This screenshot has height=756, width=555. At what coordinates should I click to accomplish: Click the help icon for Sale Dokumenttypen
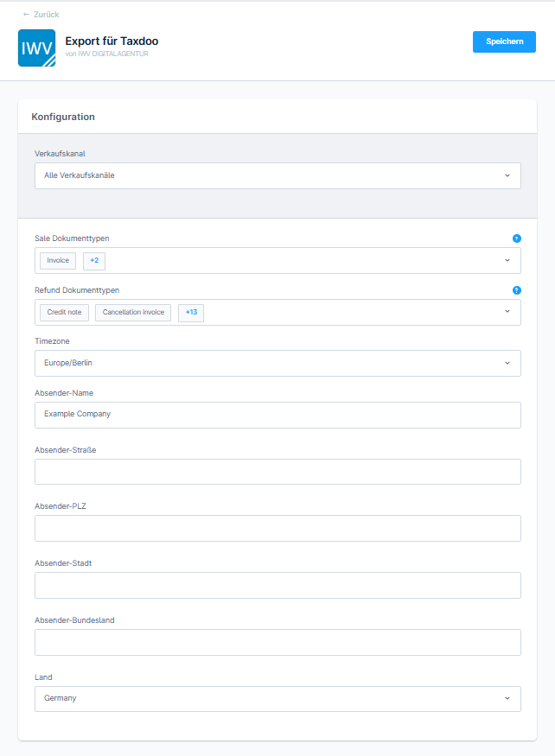[x=516, y=238]
